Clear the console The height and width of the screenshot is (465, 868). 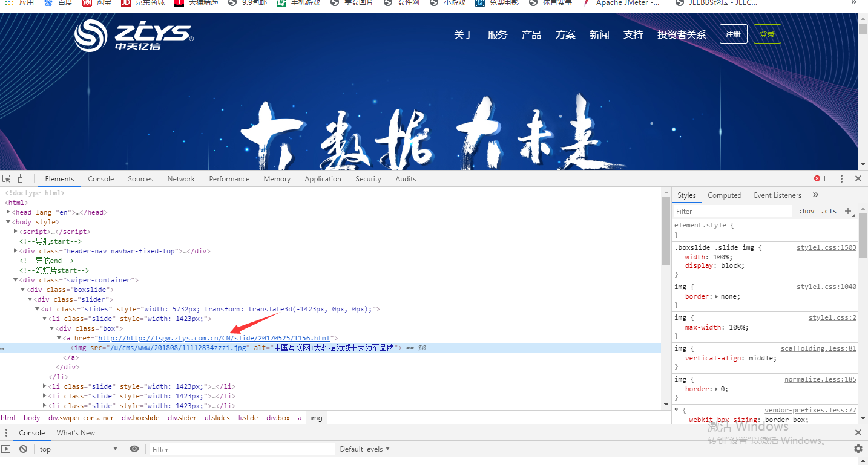[23, 449]
